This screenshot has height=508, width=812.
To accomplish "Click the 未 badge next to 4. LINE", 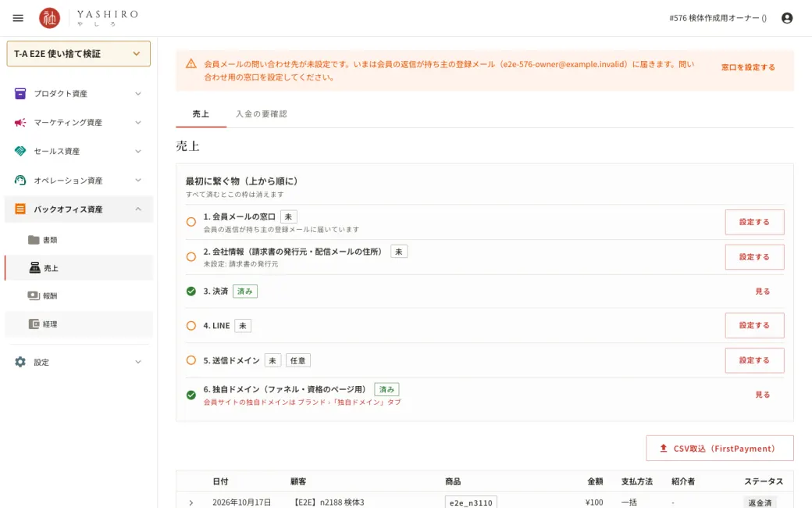I will [243, 326].
